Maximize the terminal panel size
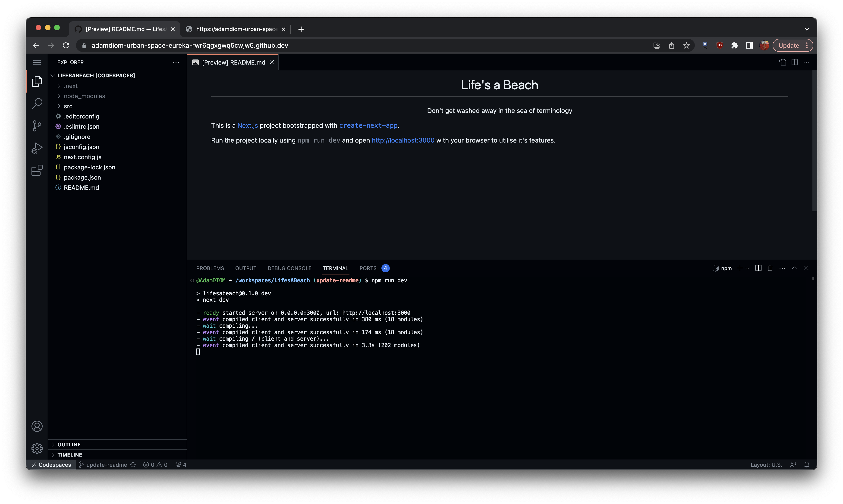 point(794,268)
